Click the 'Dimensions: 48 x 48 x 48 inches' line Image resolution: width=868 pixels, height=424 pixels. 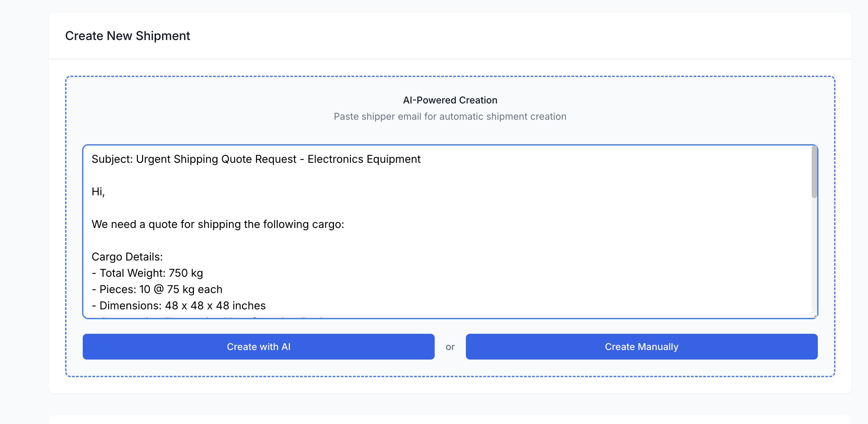(182, 306)
